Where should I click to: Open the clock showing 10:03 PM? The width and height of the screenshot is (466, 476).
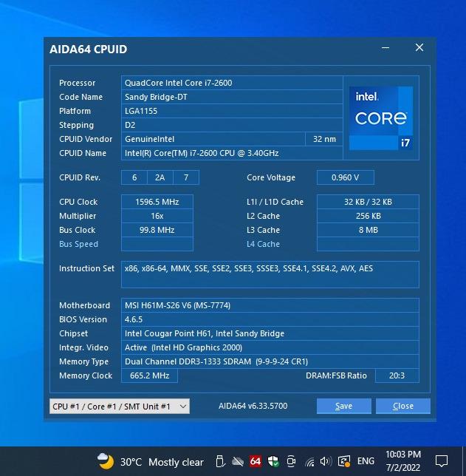403,460
